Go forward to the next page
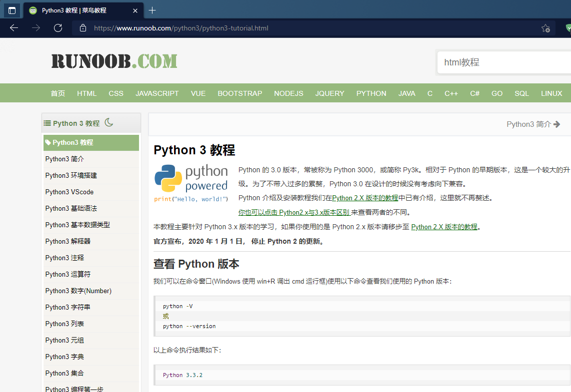The width and height of the screenshot is (571, 392). click(35, 28)
